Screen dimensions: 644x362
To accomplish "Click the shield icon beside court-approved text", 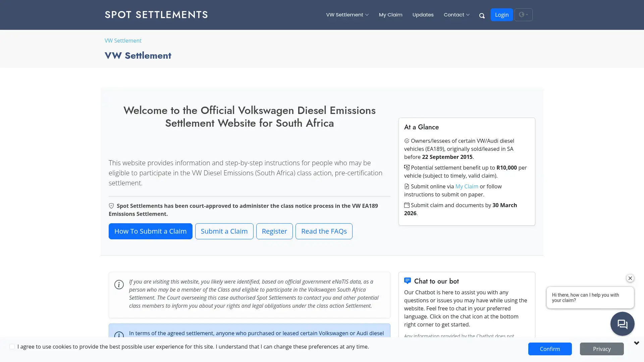I will click(x=111, y=205).
